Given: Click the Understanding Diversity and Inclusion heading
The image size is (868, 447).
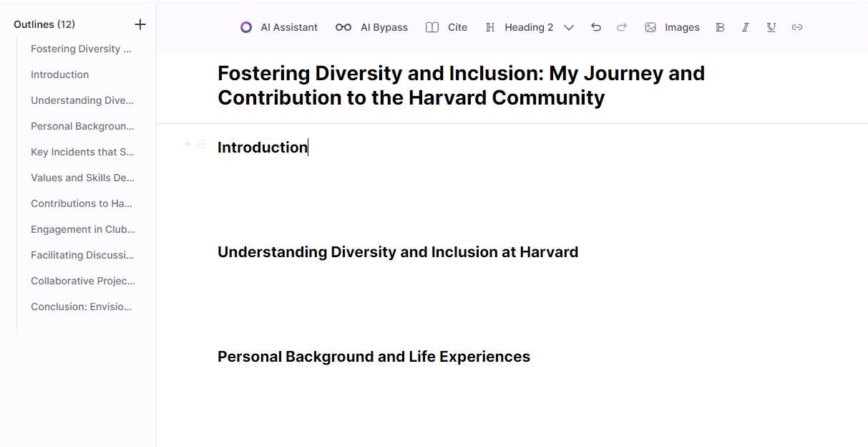Looking at the screenshot, I should [398, 252].
